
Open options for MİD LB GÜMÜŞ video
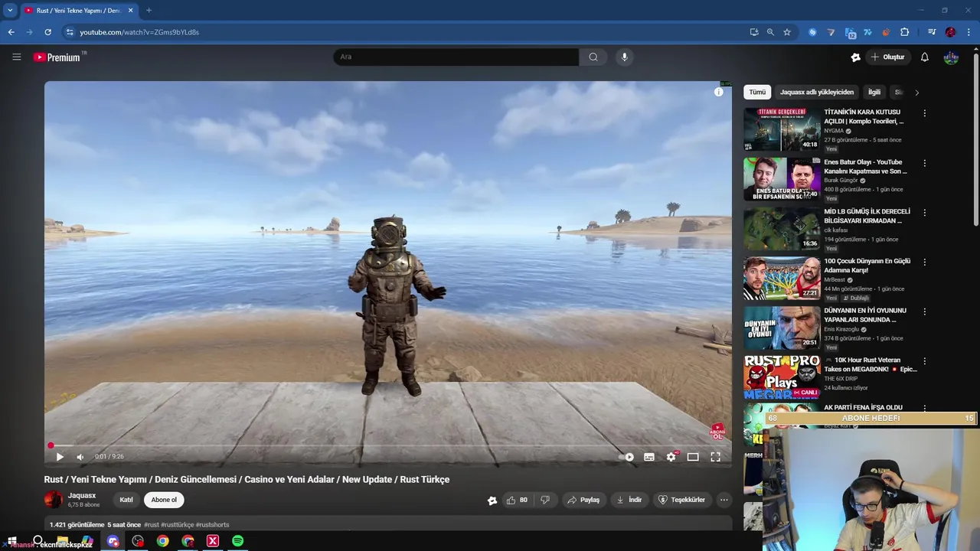pyautogui.click(x=924, y=213)
